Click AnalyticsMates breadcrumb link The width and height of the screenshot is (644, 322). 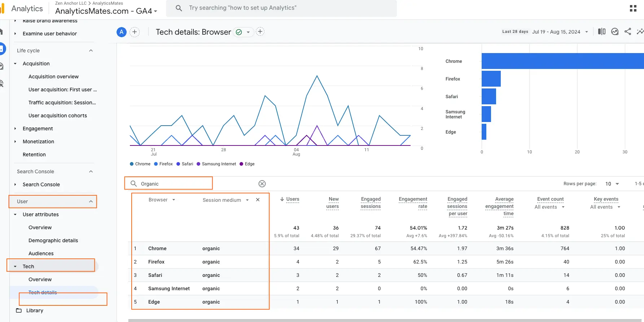point(108,3)
